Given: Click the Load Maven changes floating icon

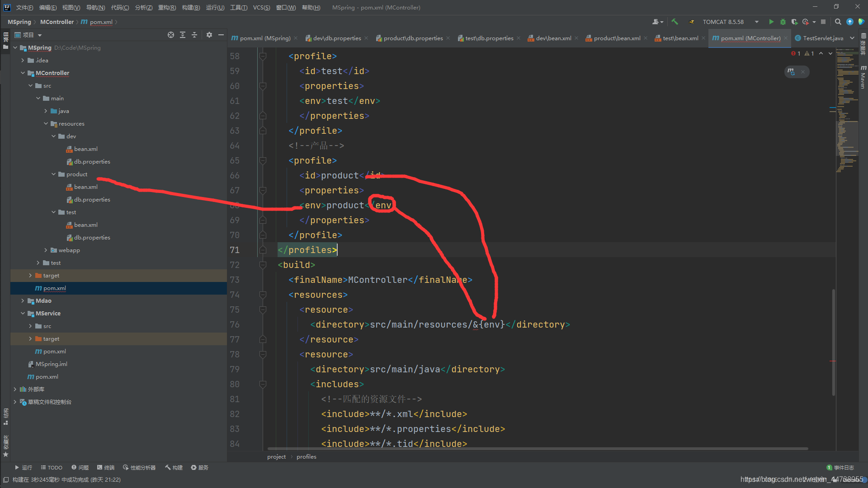Looking at the screenshot, I should [791, 71].
